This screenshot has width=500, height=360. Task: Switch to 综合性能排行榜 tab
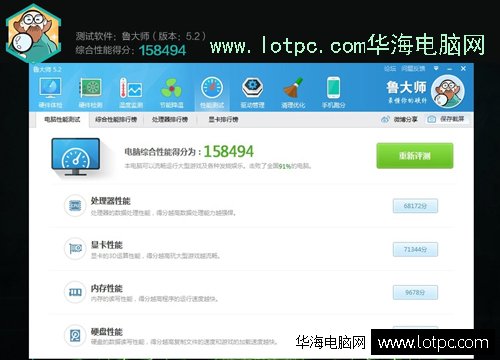point(116,119)
